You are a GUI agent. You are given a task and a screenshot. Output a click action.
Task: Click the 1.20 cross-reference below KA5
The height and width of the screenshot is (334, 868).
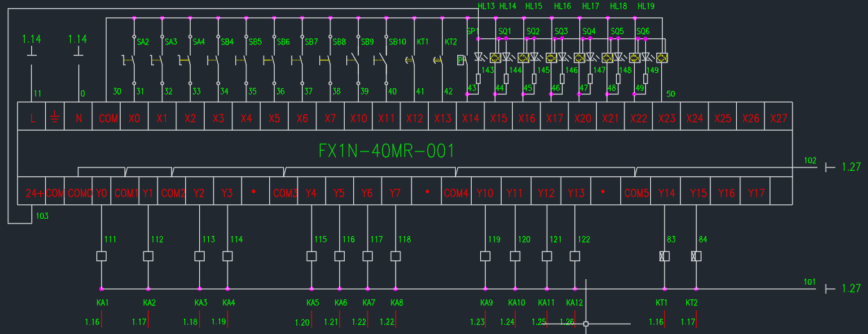[302, 322]
